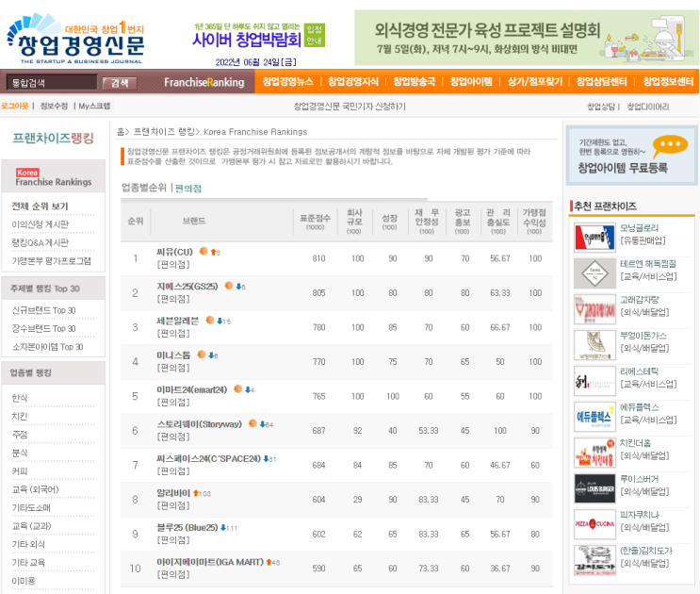Select the 분식 industry ranking

(20, 453)
